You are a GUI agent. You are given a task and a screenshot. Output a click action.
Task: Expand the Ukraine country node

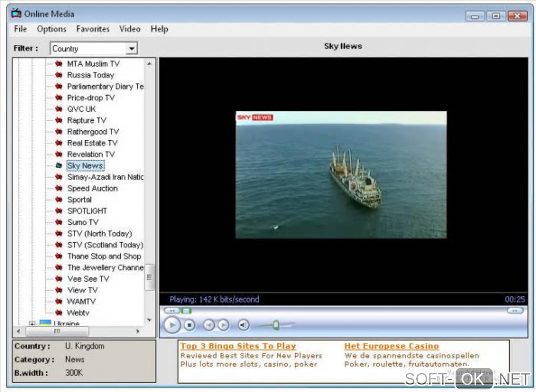pos(32,324)
